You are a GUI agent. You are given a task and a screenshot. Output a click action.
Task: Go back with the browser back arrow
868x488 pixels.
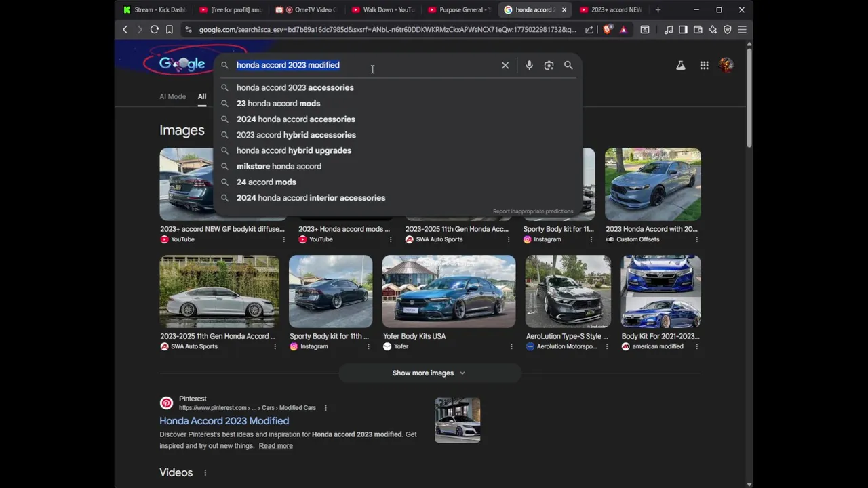point(125,30)
